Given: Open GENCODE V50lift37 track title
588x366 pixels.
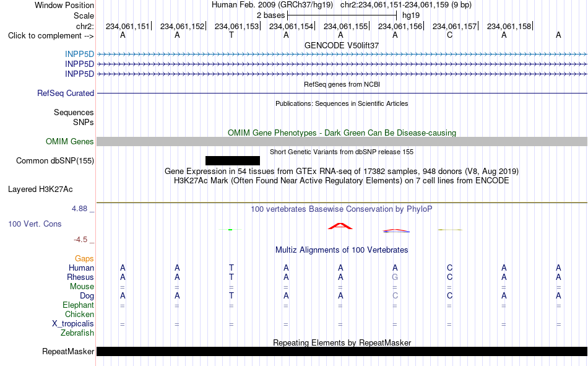Looking at the screenshot, I should 342,45.
